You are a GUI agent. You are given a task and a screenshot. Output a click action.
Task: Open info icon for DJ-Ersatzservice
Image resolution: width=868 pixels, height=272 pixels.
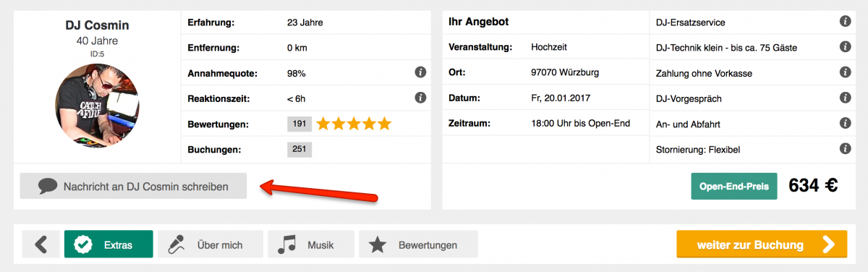tap(844, 22)
